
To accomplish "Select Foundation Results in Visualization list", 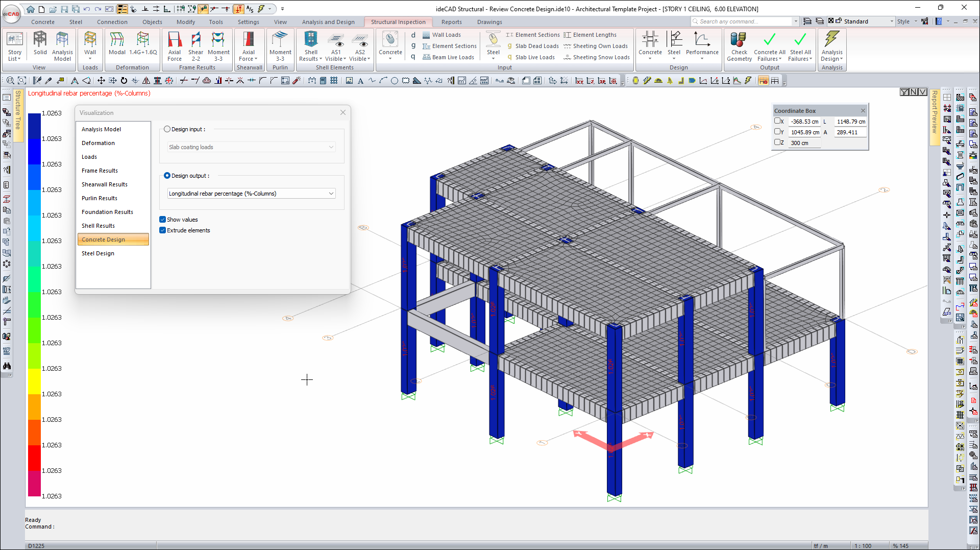I will [x=107, y=212].
